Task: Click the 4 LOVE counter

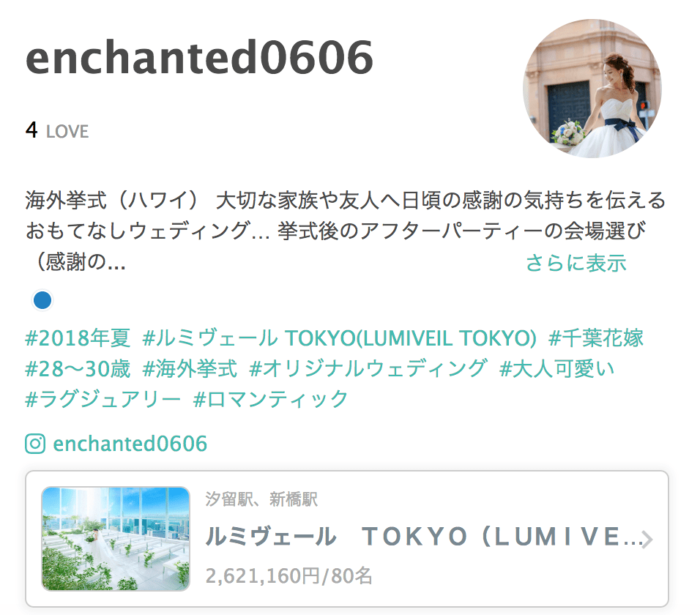Action: [x=57, y=131]
